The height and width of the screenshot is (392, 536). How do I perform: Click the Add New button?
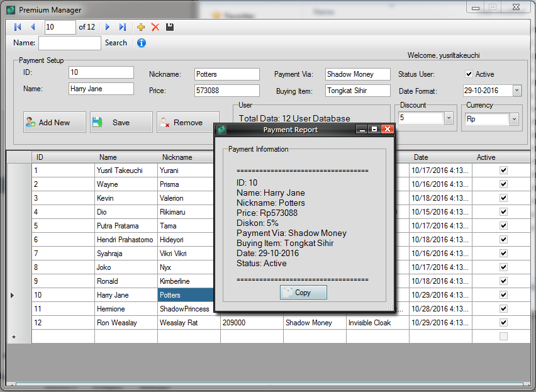pos(55,122)
